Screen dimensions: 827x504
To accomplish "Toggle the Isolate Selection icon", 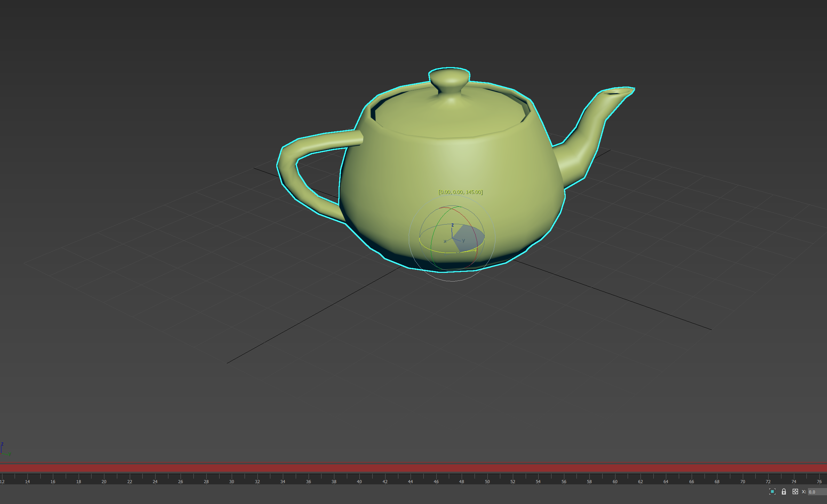I will click(772, 491).
